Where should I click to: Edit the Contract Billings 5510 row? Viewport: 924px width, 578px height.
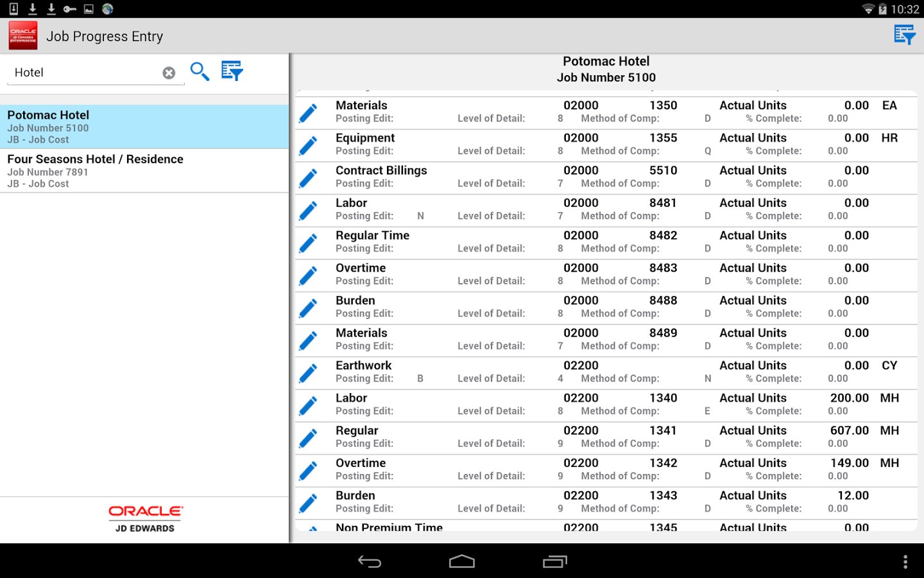point(308,178)
